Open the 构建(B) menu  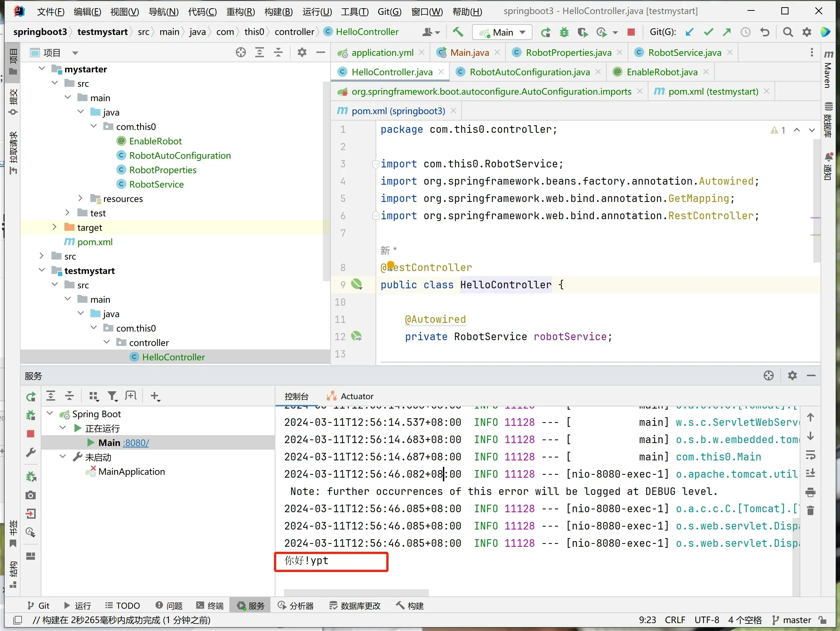(x=278, y=12)
